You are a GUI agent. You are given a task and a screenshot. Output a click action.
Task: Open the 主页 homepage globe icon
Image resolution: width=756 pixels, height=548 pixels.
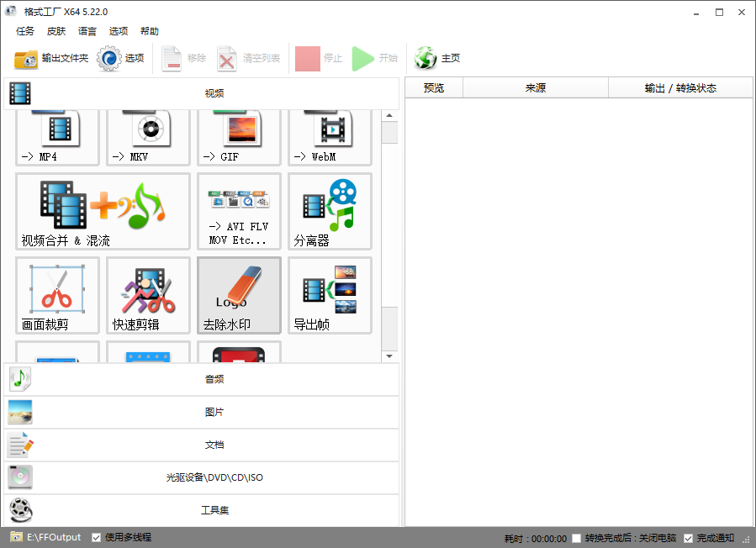click(437, 59)
